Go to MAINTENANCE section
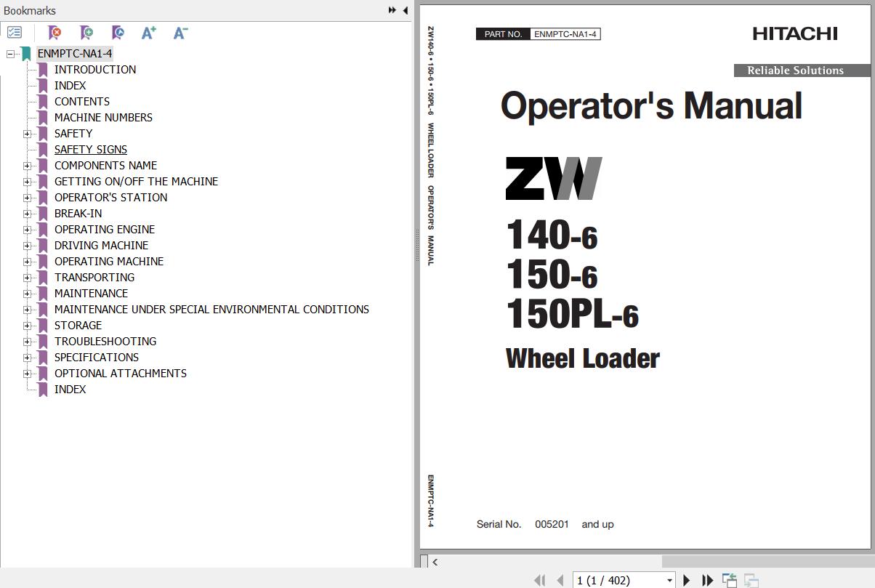 pyautogui.click(x=92, y=294)
